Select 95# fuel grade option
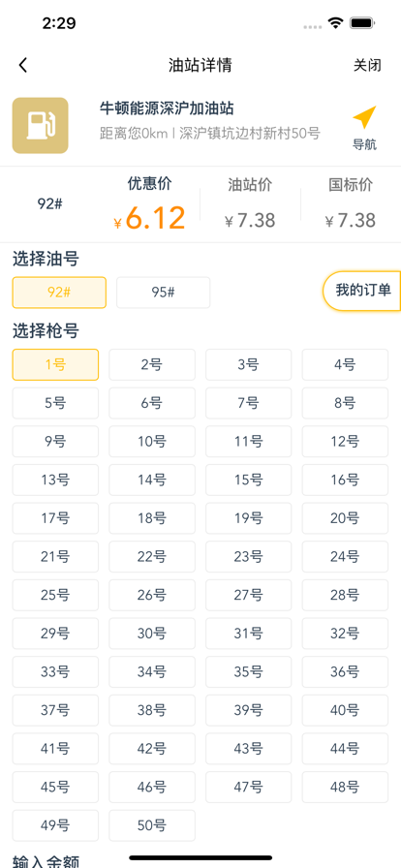 pos(164,293)
